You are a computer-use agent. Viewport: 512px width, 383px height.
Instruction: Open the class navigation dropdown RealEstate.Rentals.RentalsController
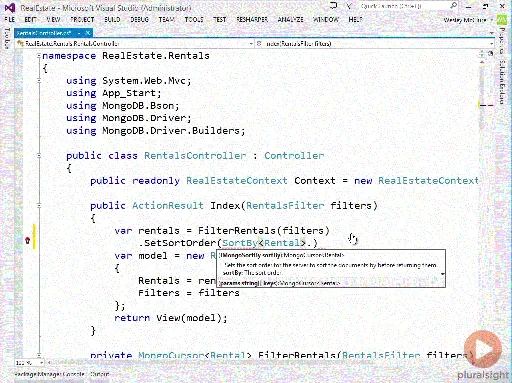click(x=135, y=43)
